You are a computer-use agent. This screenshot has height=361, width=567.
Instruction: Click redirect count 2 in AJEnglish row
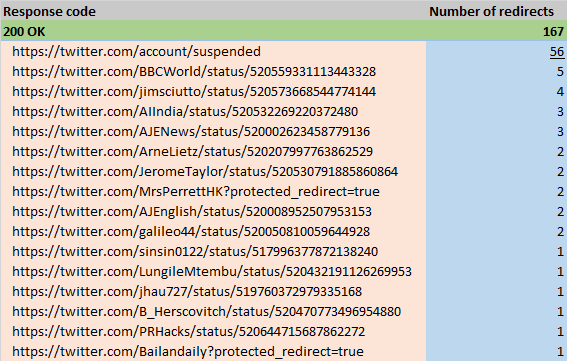click(x=560, y=211)
